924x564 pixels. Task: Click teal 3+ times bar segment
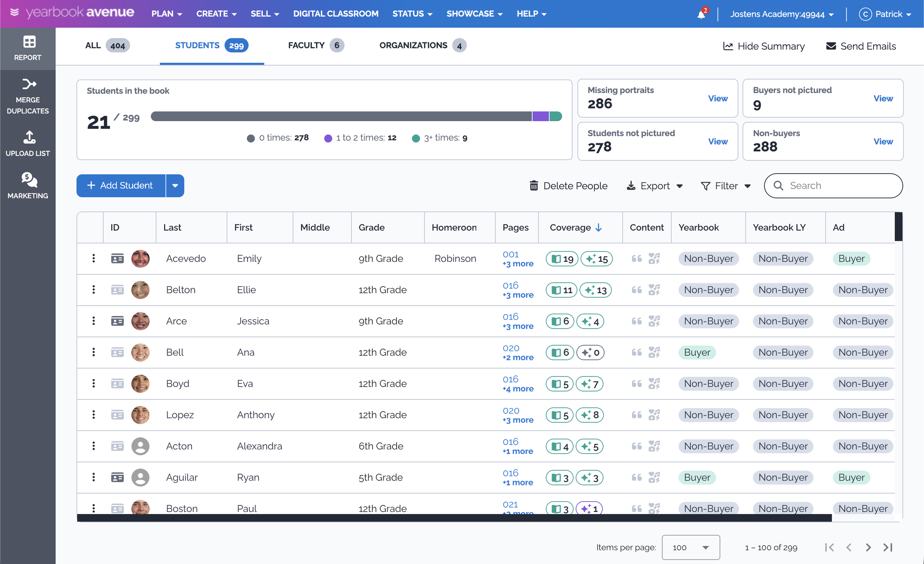[x=556, y=116]
